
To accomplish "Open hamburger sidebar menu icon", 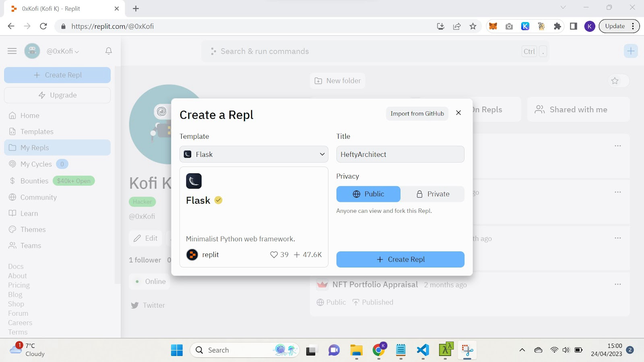I will coord(12,51).
